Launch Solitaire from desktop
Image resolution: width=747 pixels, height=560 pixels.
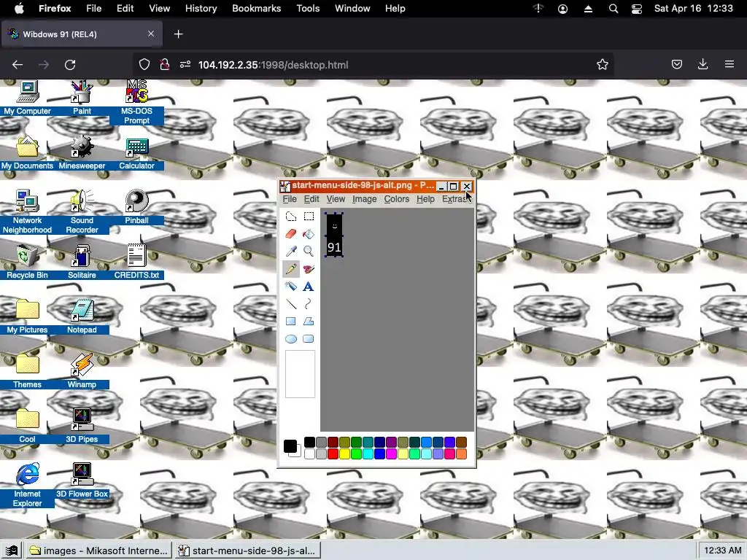coord(82,262)
